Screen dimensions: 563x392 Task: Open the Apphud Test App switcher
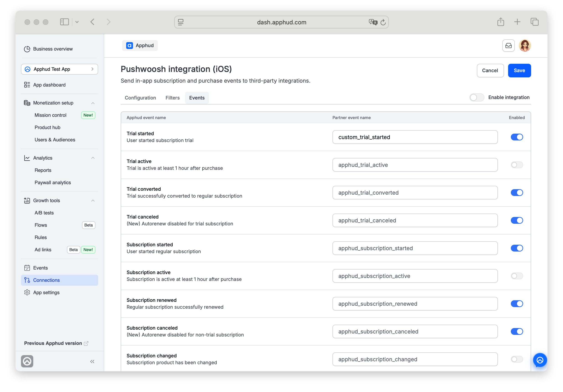59,69
